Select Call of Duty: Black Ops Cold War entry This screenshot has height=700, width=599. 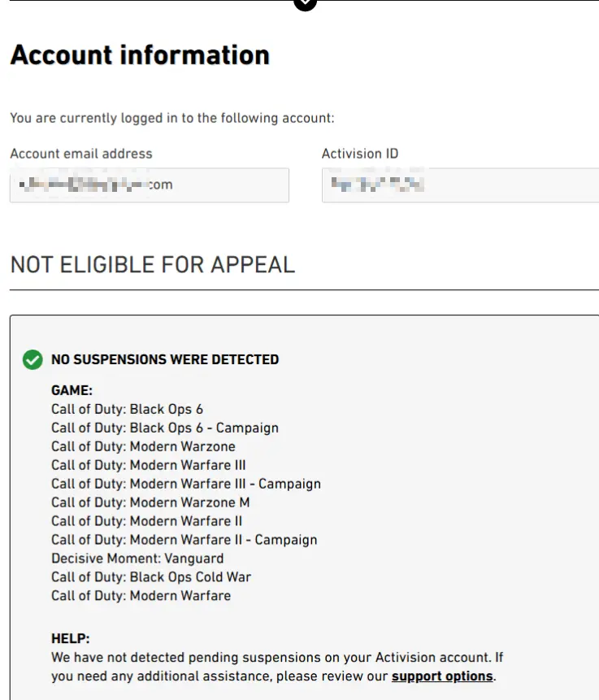(151, 577)
